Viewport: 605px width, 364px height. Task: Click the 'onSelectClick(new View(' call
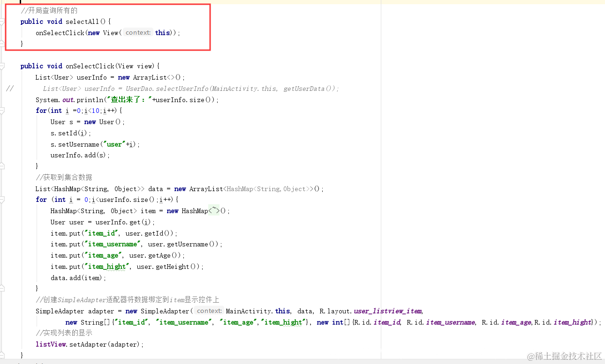click(79, 33)
